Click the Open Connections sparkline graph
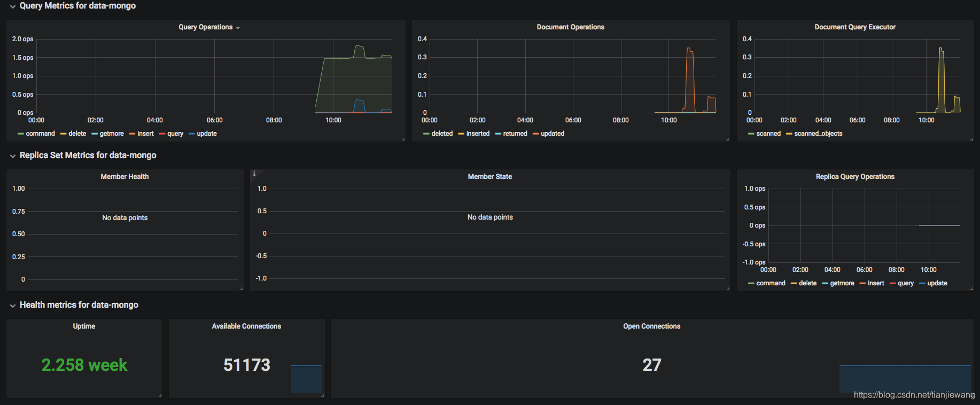The height and width of the screenshot is (405, 980). coord(905,379)
